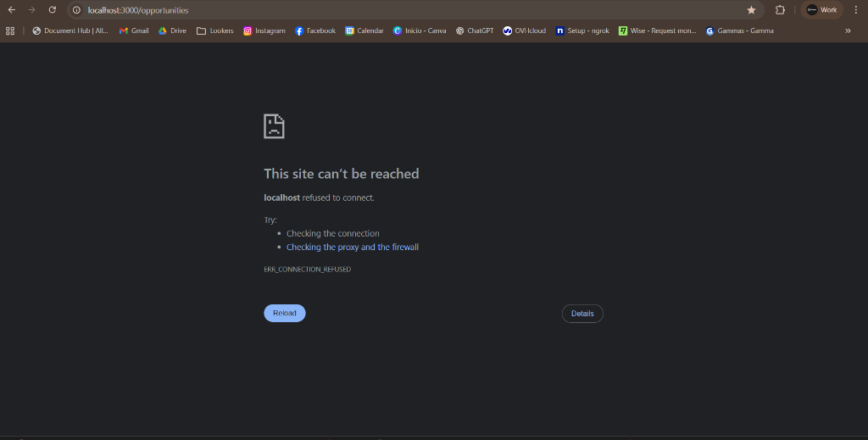Open the Drive bookmark
The width and height of the screenshot is (868, 440).
point(172,31)
